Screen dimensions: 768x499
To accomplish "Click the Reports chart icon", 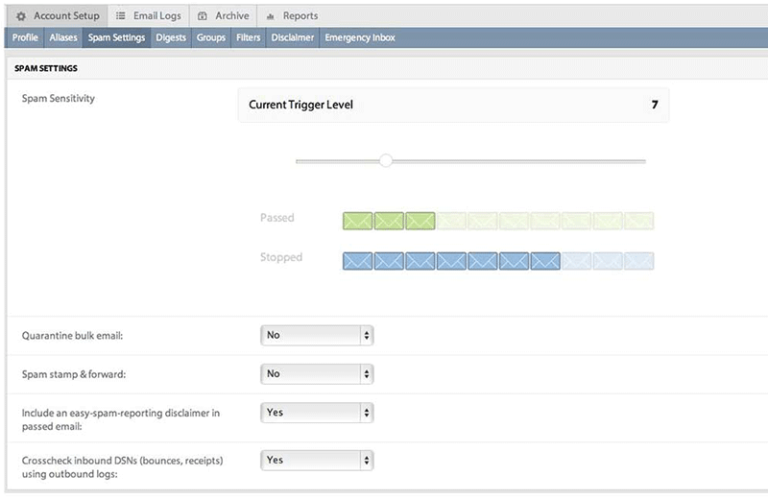I will pos(270,16).
